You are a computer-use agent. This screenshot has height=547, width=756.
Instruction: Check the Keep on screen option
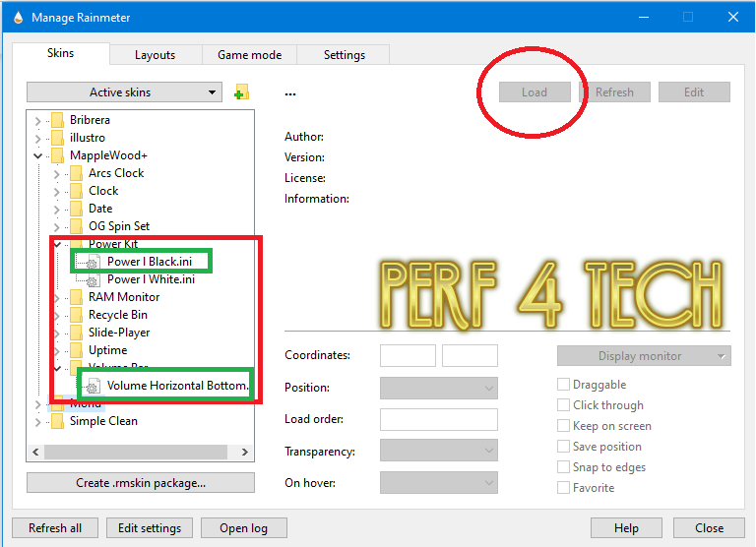(563, 426)
